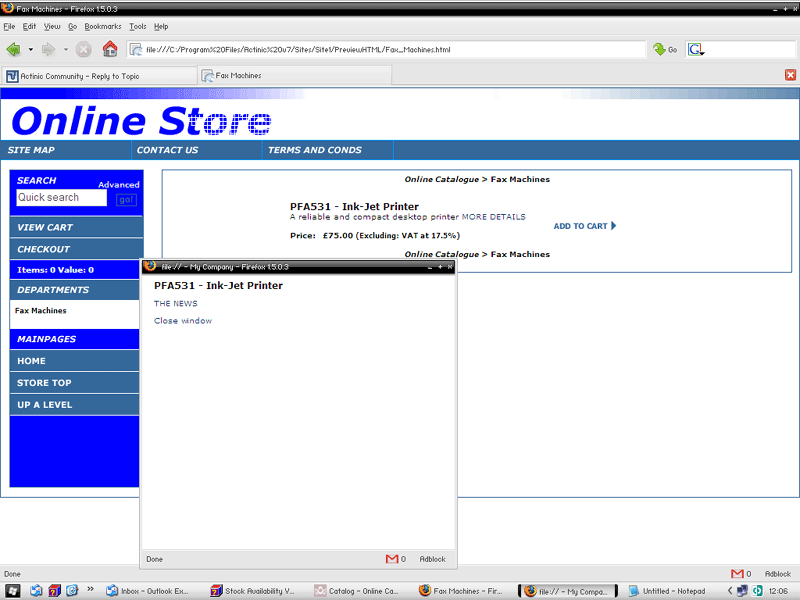Go to Home using the house icon

(x=110, y=49)
